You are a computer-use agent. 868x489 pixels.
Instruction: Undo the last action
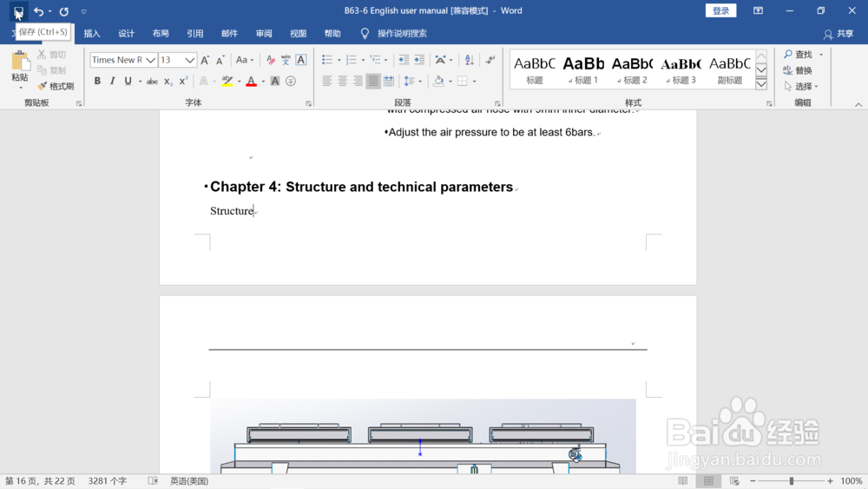(38, 11)
